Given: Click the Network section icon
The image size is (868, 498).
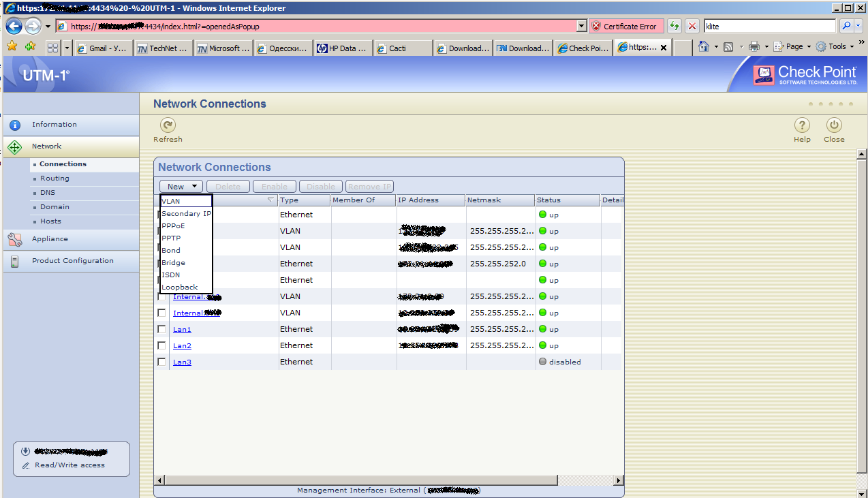Looking at the screenshot, I should (15, 147).
